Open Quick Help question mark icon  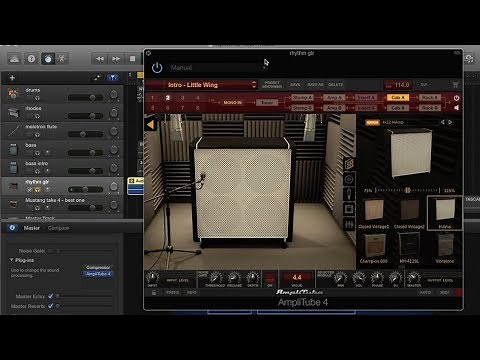(31, 59)
